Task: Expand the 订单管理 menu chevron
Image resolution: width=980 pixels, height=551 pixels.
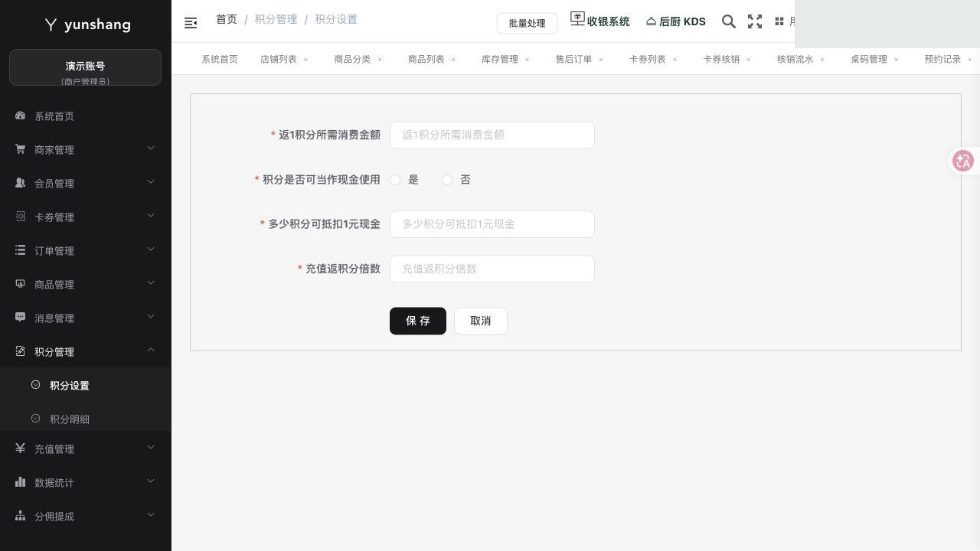Action: [x=151, y=249]
